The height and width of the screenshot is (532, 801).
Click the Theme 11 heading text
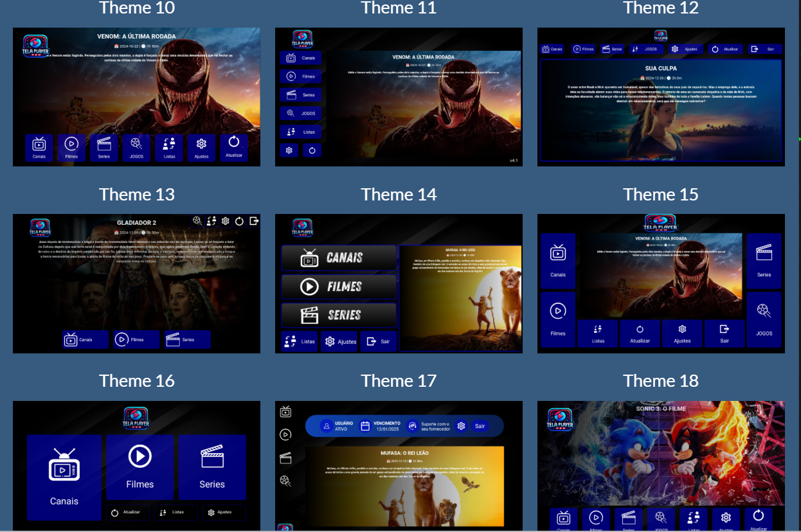pyautogui.click(x=399, y=8)
